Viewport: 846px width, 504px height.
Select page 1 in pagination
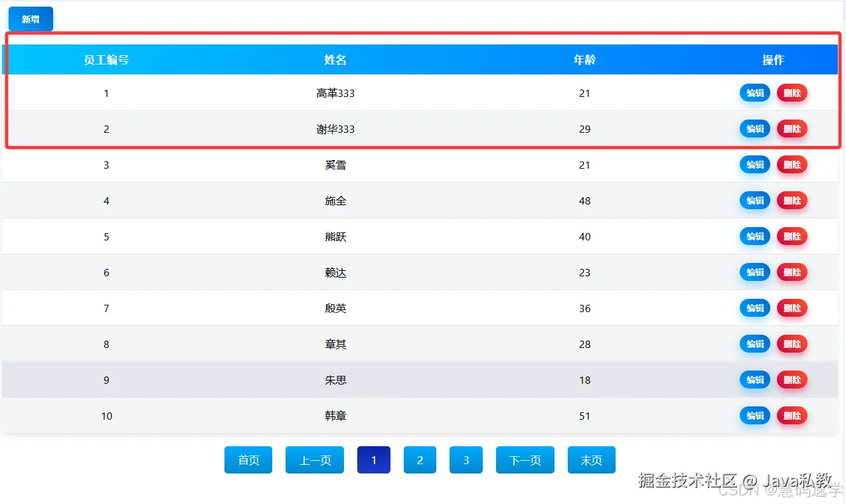coord(373,460)
